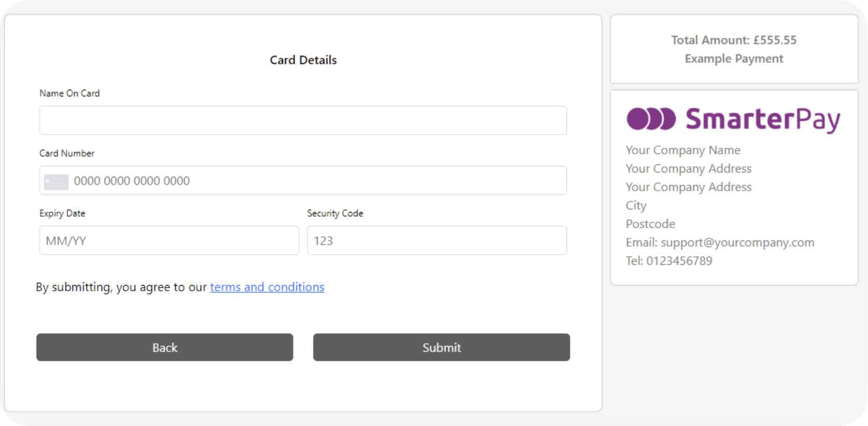Click the card brand icon in Card Number field
The image size is (868, 426).
(56, 181)
